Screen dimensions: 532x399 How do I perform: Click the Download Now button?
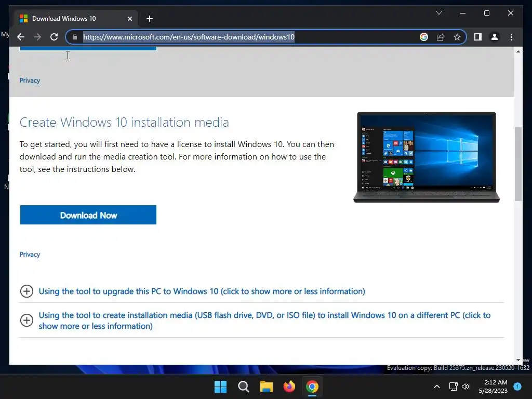(x=88, y=215)
